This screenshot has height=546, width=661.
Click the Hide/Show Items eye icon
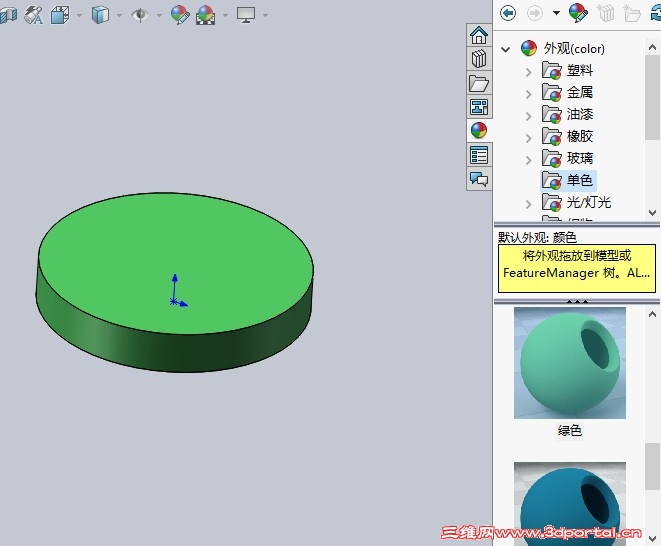(x=140, y=15)
